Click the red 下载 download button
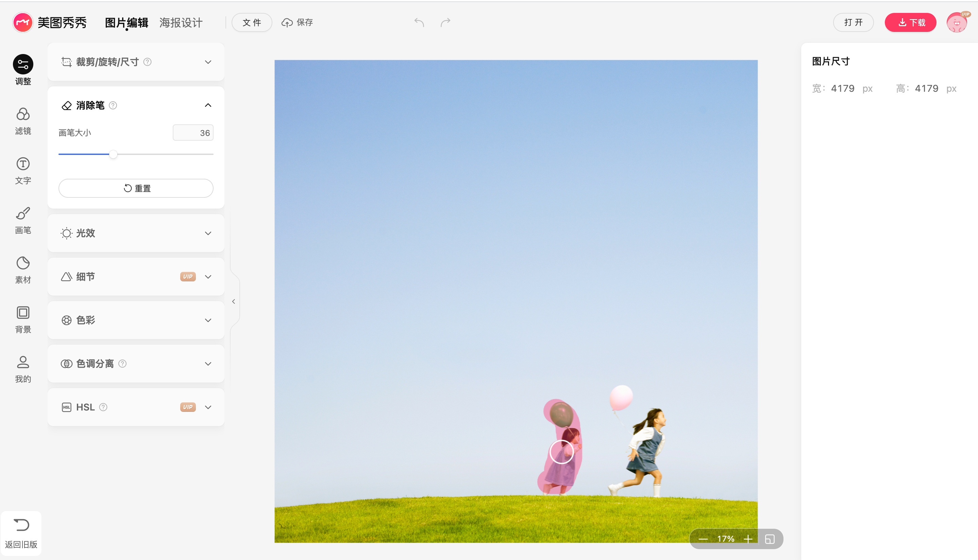Screen dimensions: 978x560 pyautogui.click(x=910, y=23)
